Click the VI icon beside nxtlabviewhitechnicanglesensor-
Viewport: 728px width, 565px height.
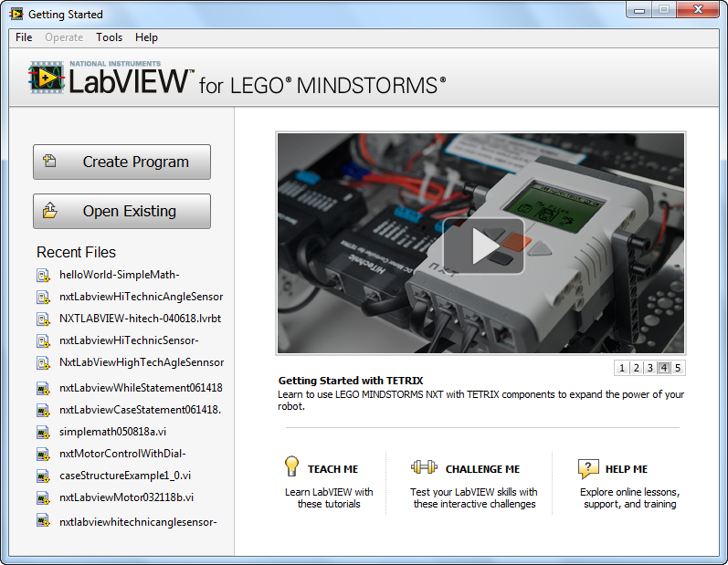[x=43, y=521]
